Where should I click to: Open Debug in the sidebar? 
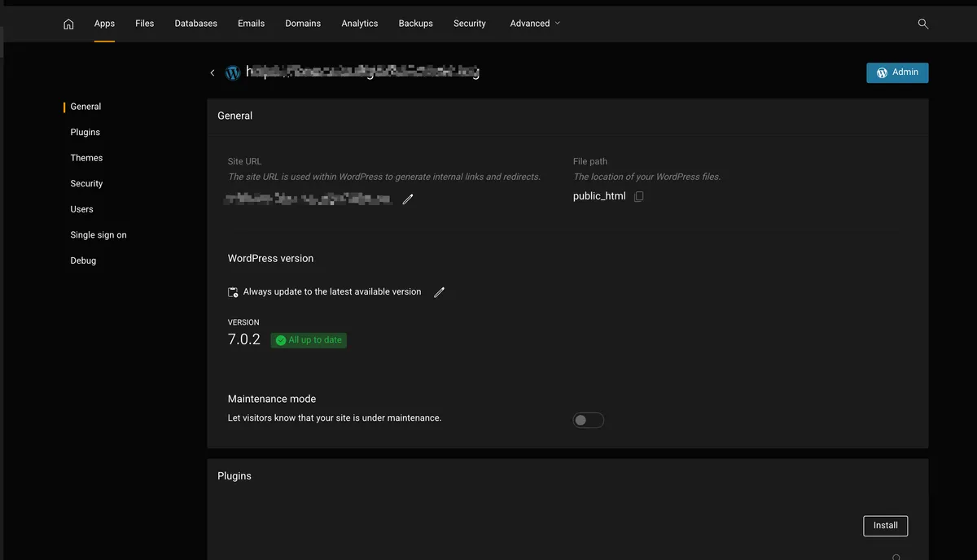(83, 260)
